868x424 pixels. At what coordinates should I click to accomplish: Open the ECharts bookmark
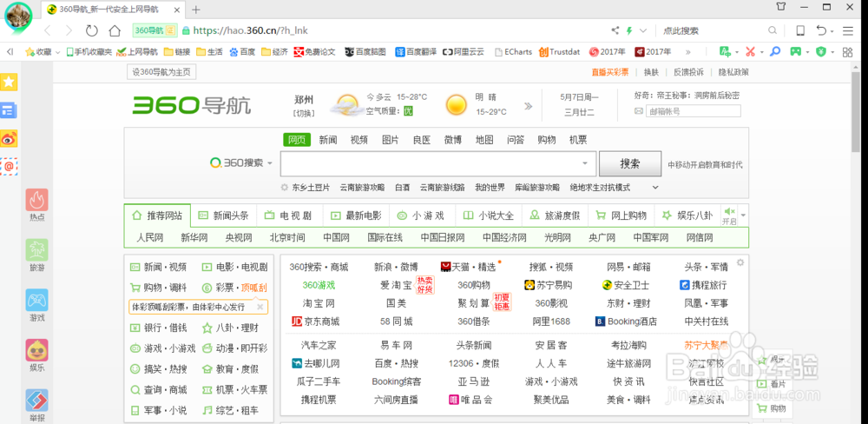(x=513, y=52)
